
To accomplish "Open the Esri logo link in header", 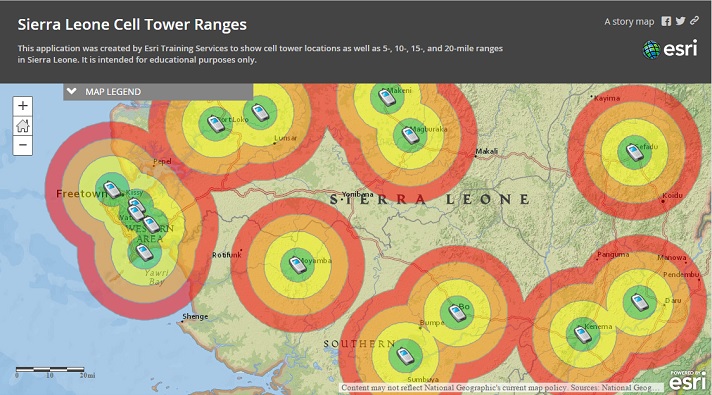I will click(x=670, y=49).
